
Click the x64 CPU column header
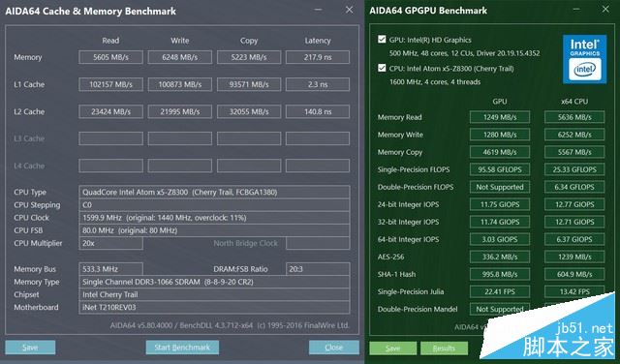tap(574, 102)
